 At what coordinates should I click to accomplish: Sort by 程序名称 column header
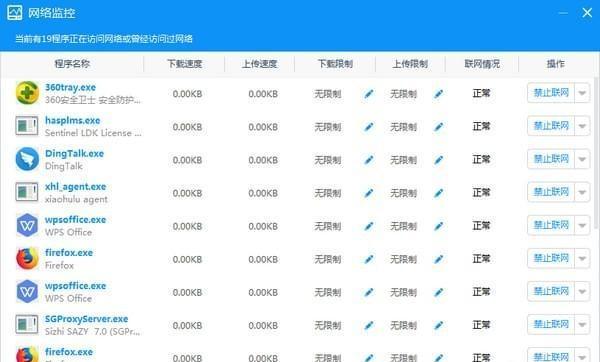pos(72,64)
